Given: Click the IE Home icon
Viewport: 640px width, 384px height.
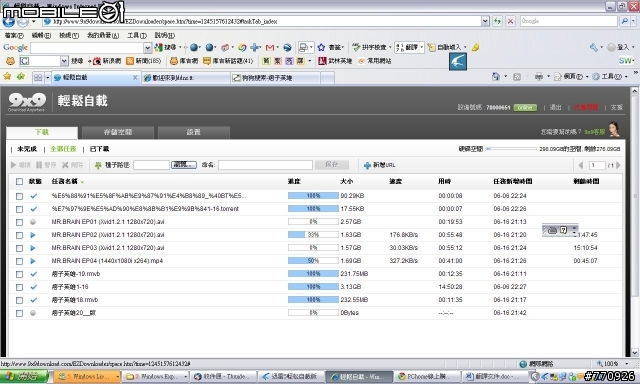Looking at the screenshot, I should (x=496, y=76).
